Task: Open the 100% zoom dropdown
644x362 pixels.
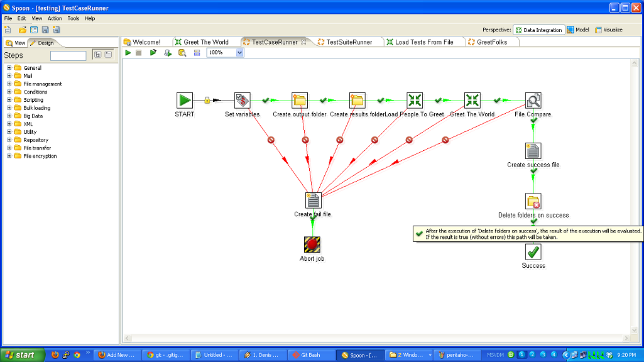Action: 239,53
